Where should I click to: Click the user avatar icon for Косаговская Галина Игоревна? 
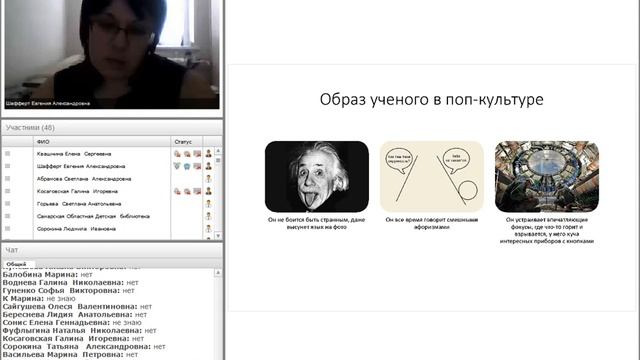(x=208, y=191)
